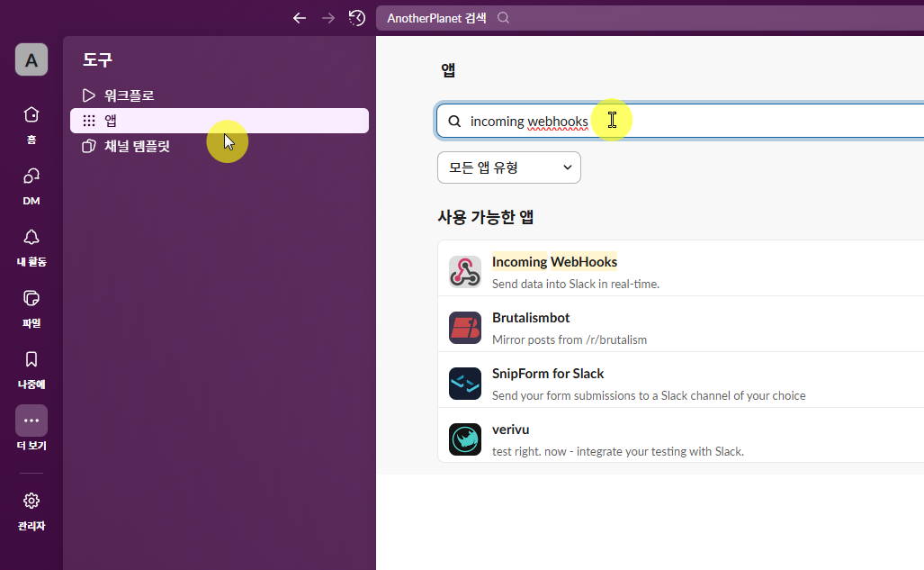Viewport: 924px width, 570px height.
Task: Click the 앱 page heading
Action: [x=448, y=70]
